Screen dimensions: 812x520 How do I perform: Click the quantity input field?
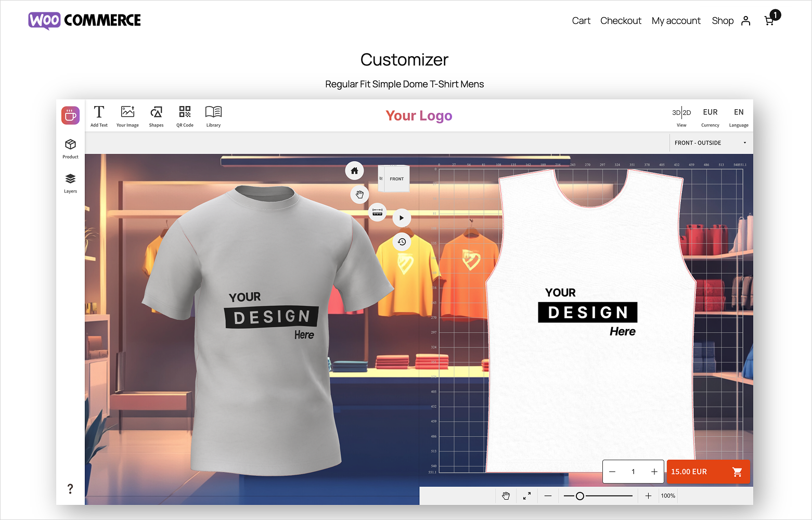pyautogui.click(x=633, y=472)
